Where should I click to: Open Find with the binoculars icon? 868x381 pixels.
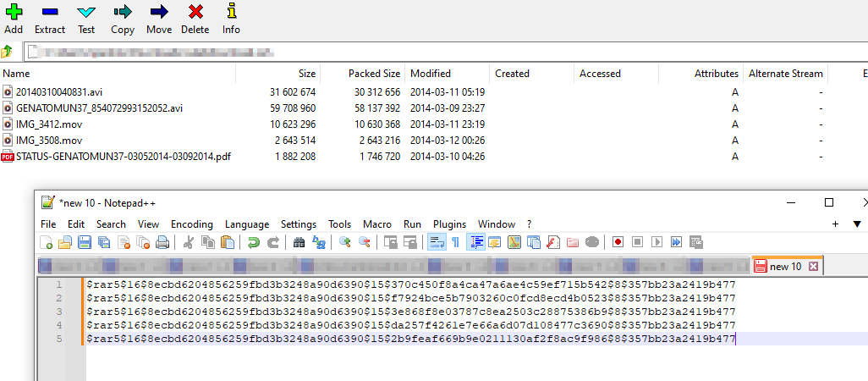(x=299, y=242)
